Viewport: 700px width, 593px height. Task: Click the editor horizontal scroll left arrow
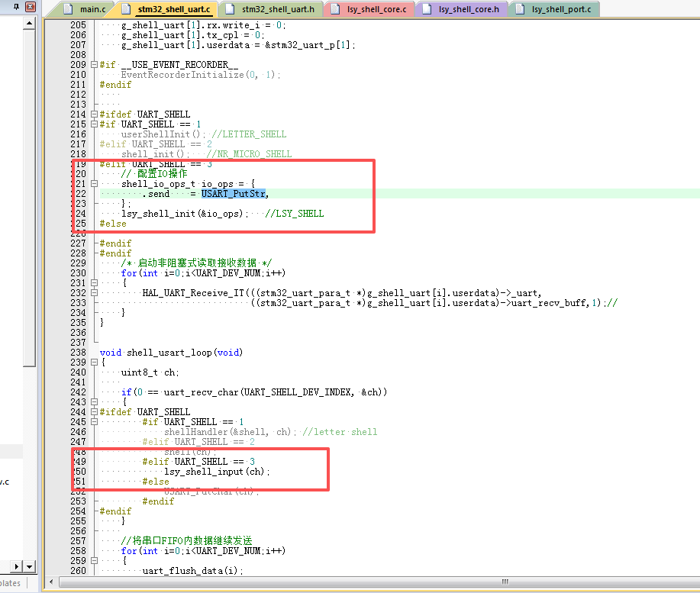51,582
